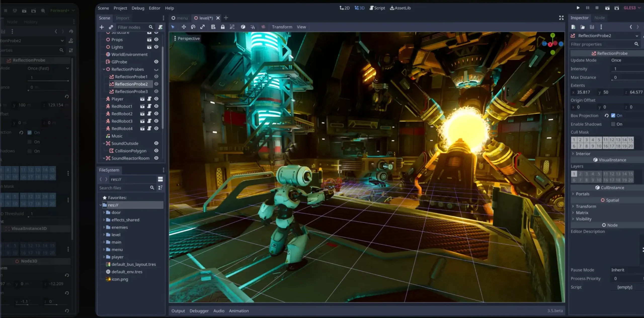Click the Play Scene clapperboard icon

pyautogui.click(x=607, y=8)
